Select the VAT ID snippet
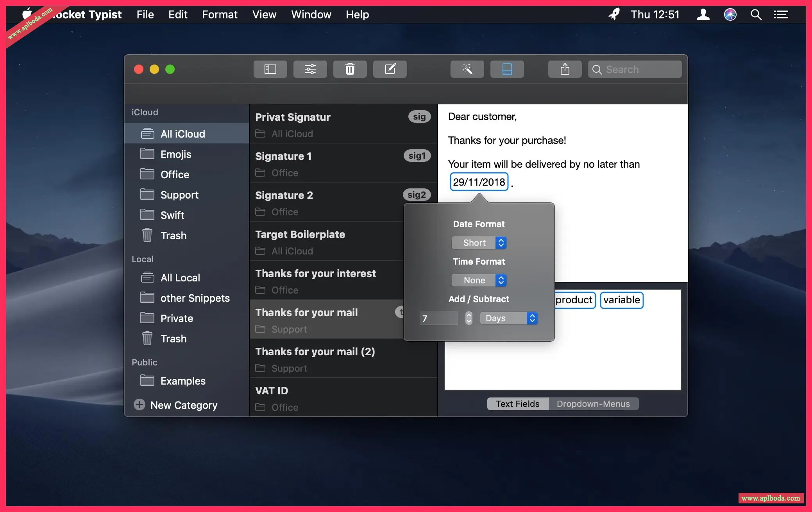 click(343, 397)
